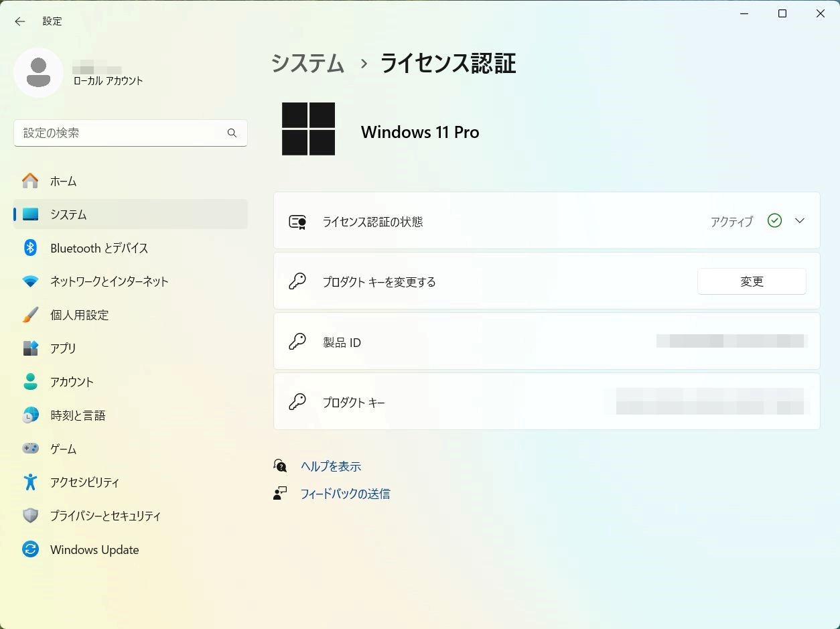
Task: Click the ライセンス認証の状態 row
Action: (x=547, y=221)
